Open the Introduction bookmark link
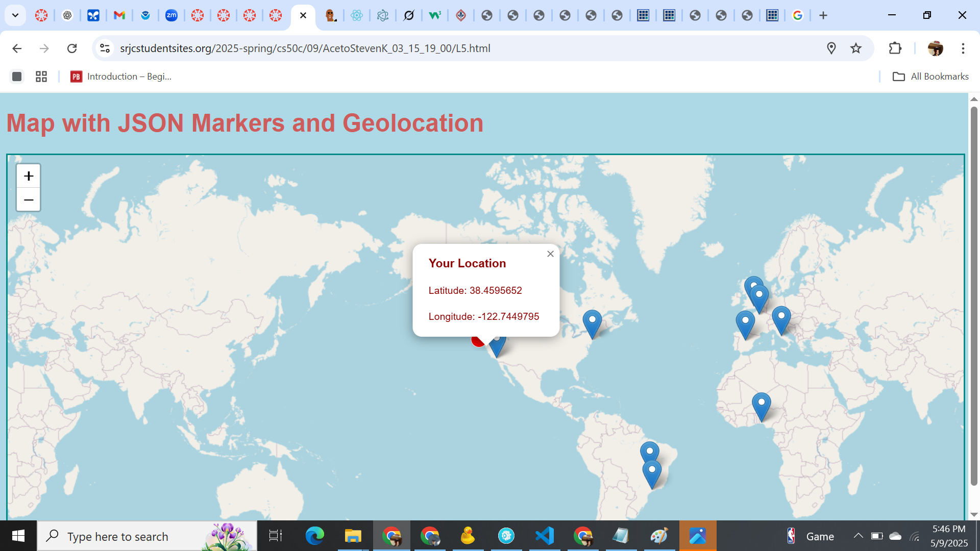980x551 pixels. point(121,77)
